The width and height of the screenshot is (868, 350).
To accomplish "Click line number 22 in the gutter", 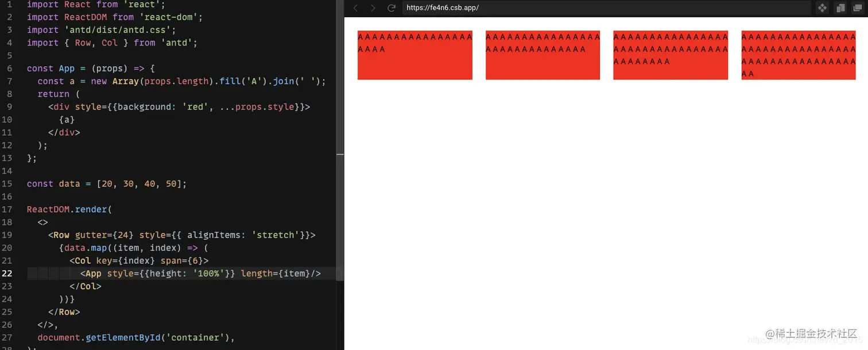I will [x=7, y=274].
